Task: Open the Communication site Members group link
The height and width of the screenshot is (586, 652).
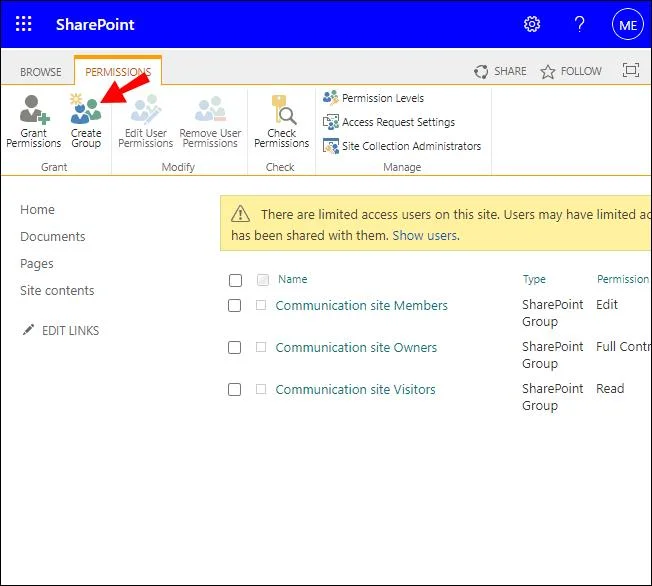Action: [x=361, y=306]
